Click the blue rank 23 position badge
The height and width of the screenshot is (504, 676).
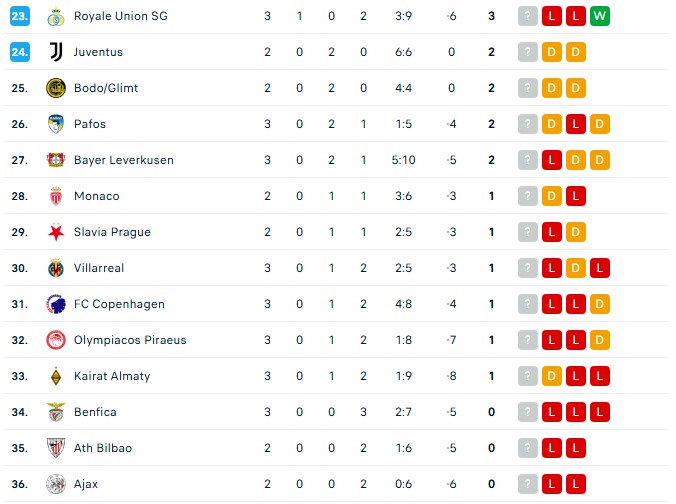coord(20,16)
